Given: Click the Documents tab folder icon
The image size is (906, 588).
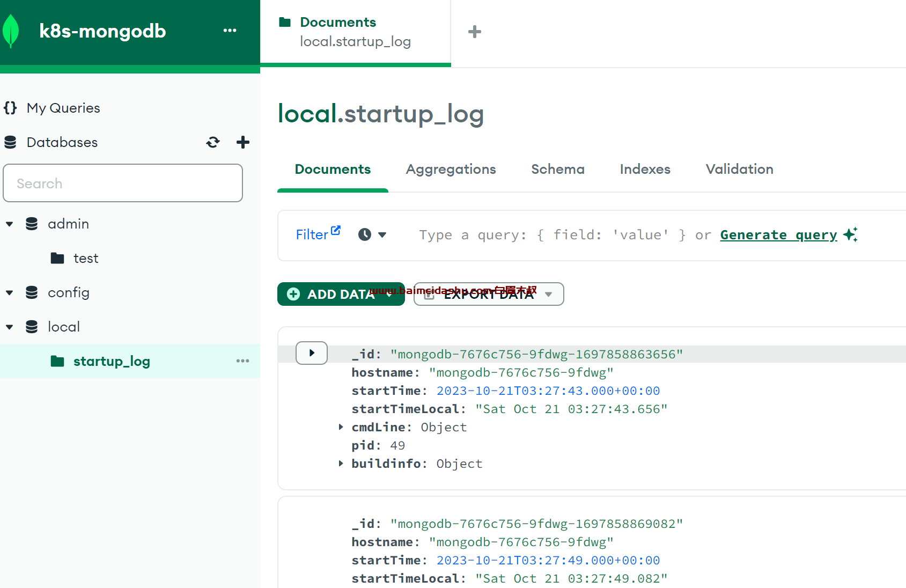Looking at the screenshot, I should [x=285, y=22].
